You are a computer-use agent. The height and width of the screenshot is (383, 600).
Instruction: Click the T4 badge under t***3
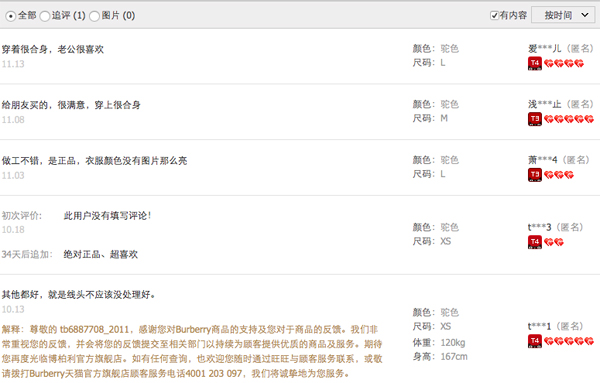(535, 242)
